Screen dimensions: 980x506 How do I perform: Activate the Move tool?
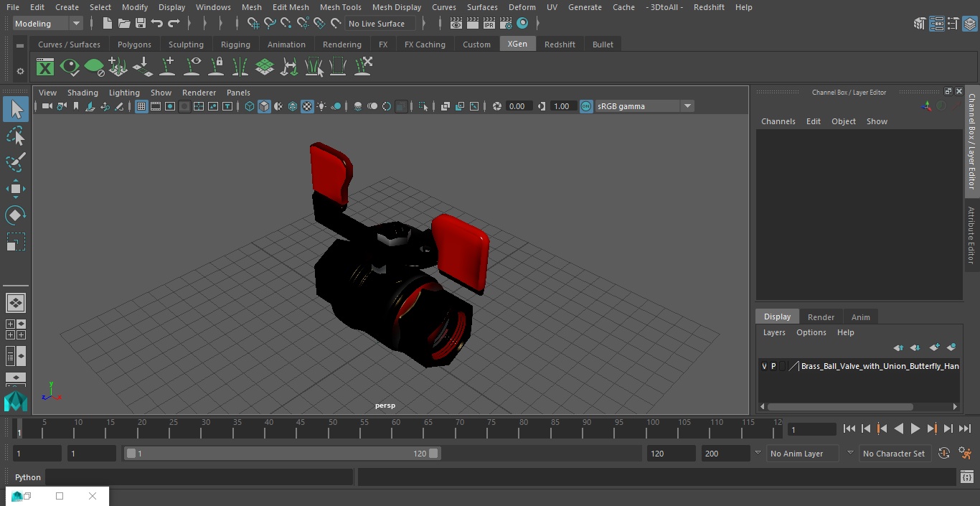pos(16,189)
